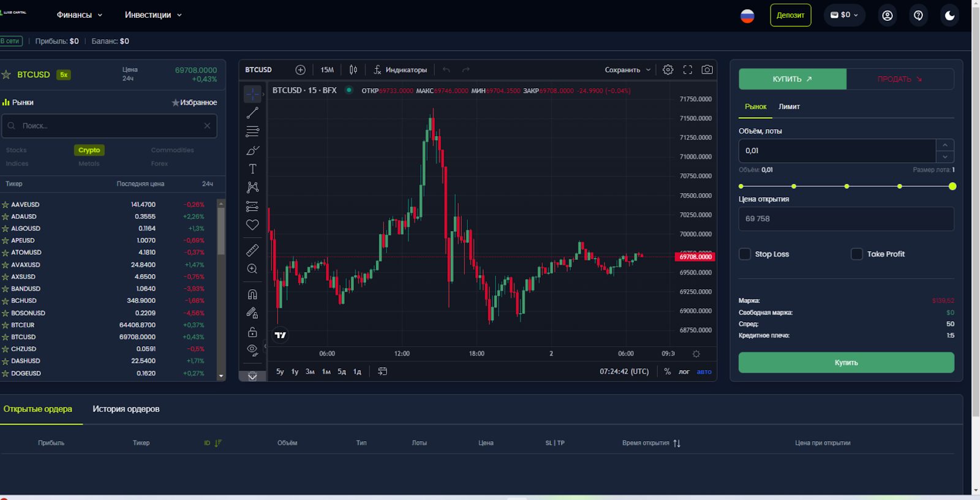Redo the chart action
The width and height of the screenshot is (980, 500).
coord(466,70)
